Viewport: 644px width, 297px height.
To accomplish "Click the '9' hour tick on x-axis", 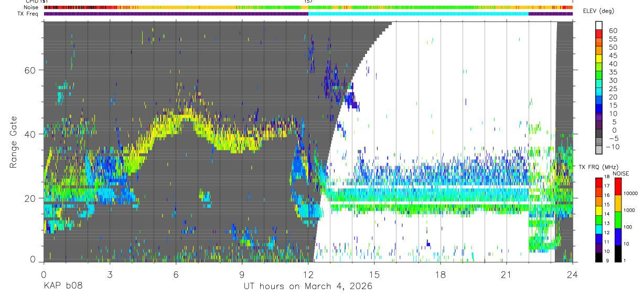I will point(242,275).
